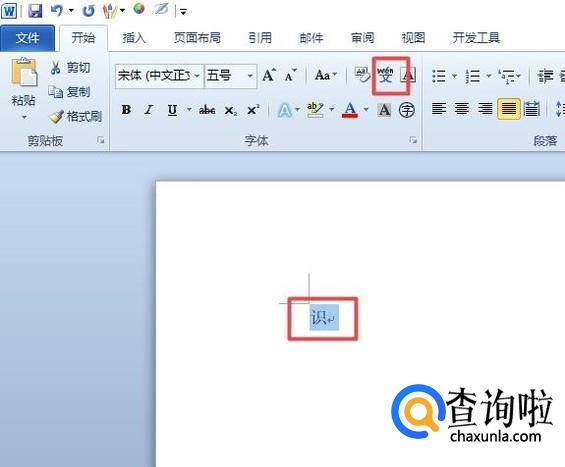The width and height of the screenshot is (565, 467).
Task: Click the Clear Formatting eraser icon
Action: (362, 75)
